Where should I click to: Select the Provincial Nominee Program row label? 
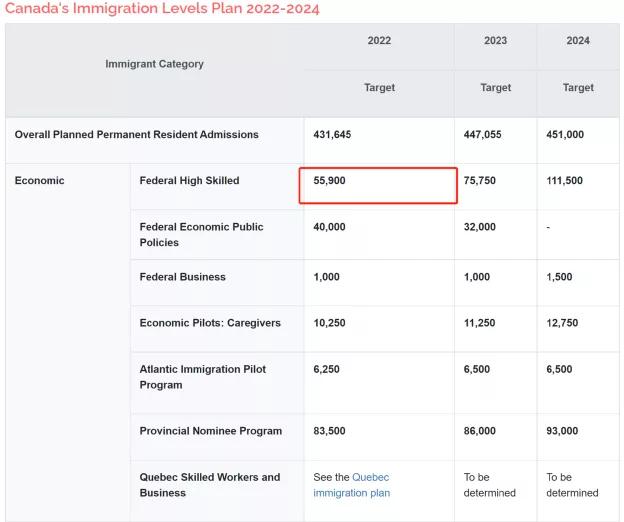tap(211, 431)
